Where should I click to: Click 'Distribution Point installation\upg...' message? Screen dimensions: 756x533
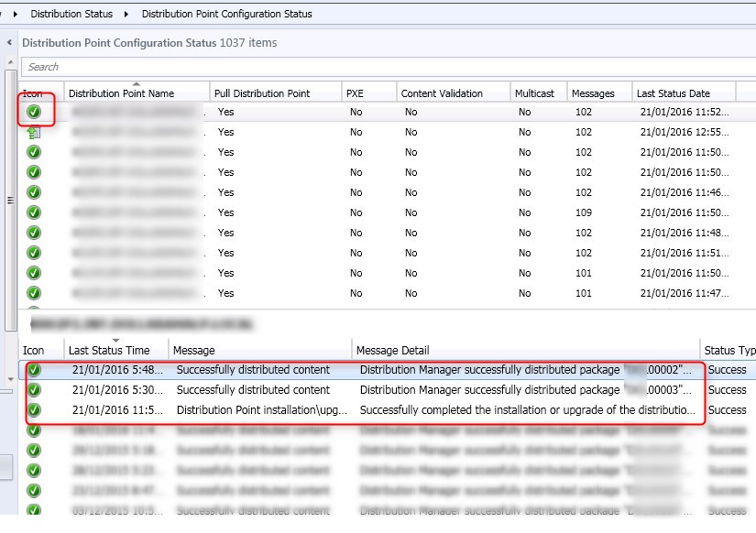click(x=262, y=410)
